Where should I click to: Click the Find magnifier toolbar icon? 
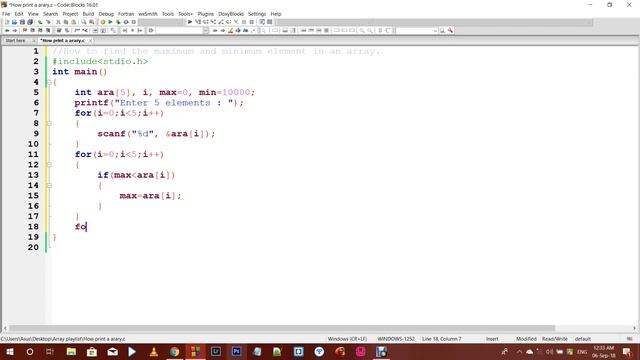click(84, 22)
